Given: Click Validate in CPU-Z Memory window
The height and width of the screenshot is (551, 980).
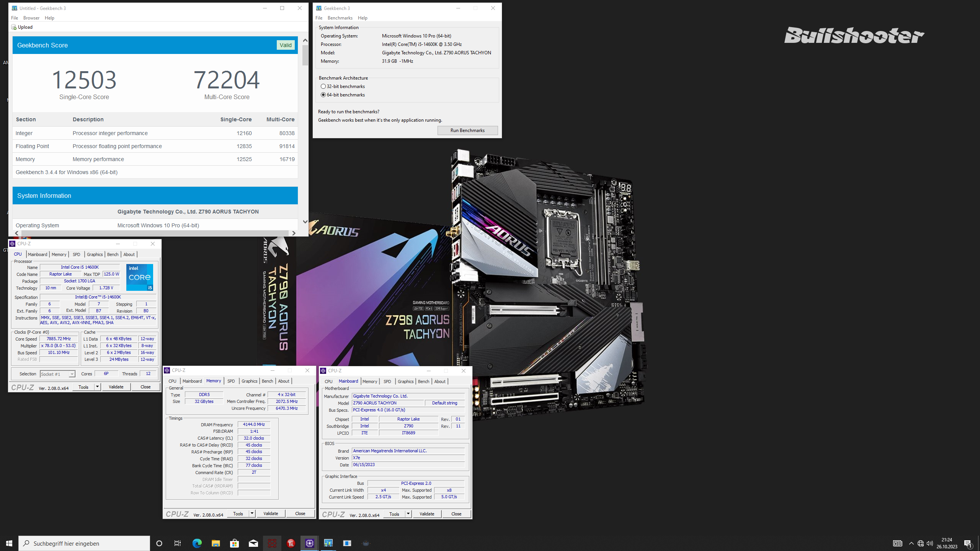Looking at the screenshot, I should coord(271,514).
